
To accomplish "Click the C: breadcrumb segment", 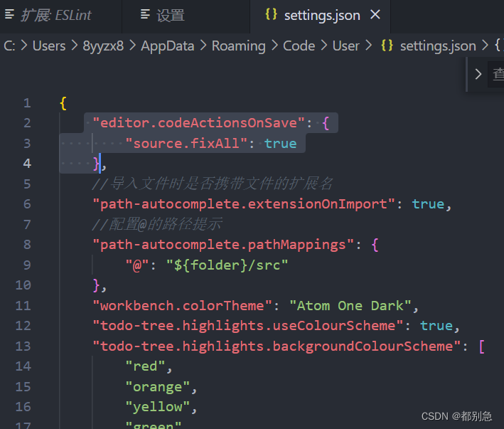I will pos(9,46).
